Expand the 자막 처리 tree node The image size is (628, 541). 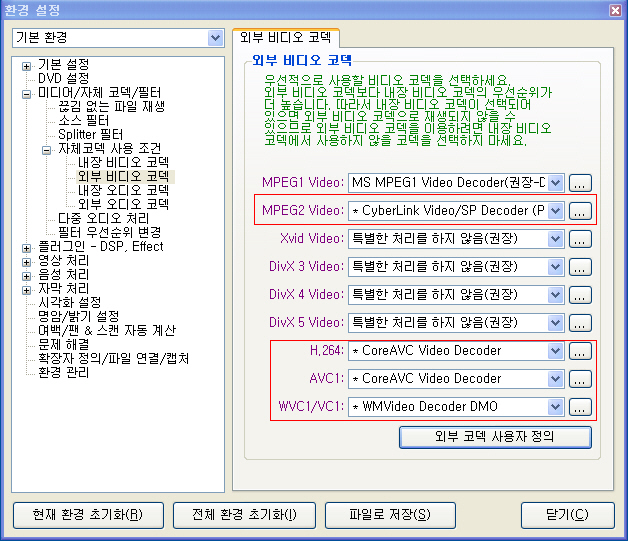tap(26, 290)
